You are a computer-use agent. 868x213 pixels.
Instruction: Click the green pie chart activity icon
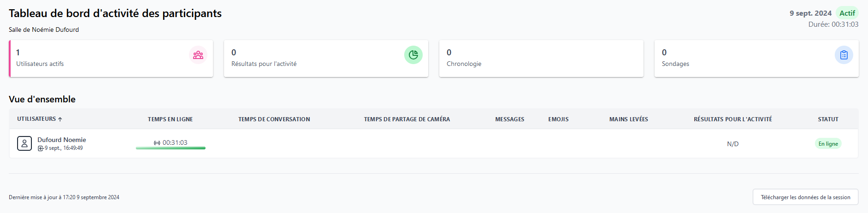click(x=413, y=55)
